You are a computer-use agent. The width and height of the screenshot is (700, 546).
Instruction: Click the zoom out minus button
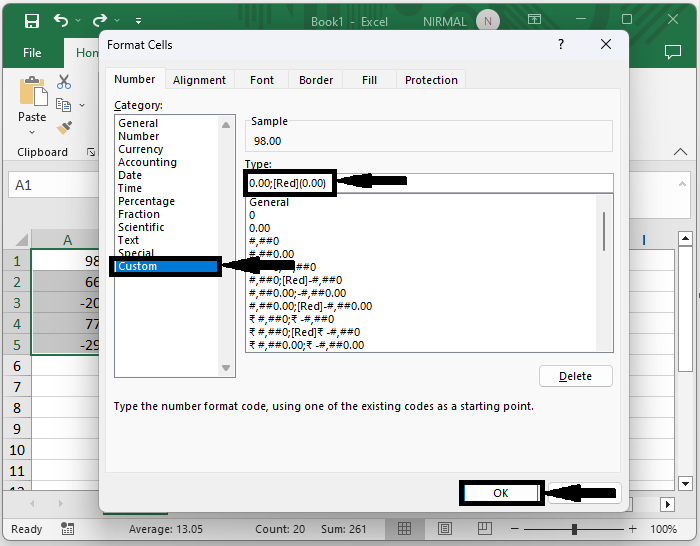coord(515,529)
